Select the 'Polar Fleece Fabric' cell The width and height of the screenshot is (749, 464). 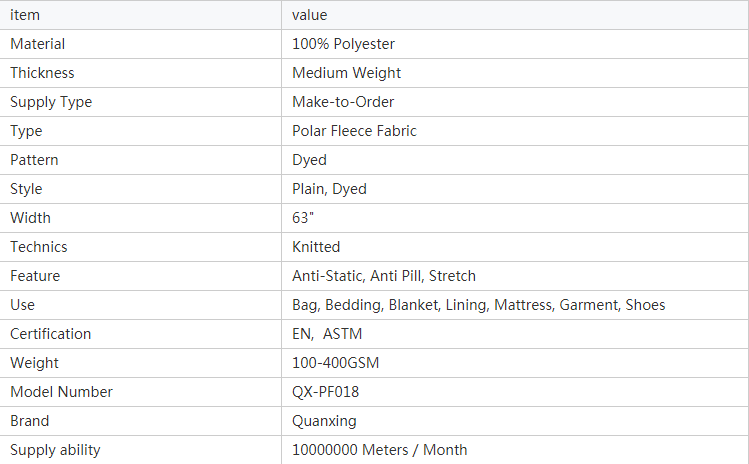coord(354,131)
